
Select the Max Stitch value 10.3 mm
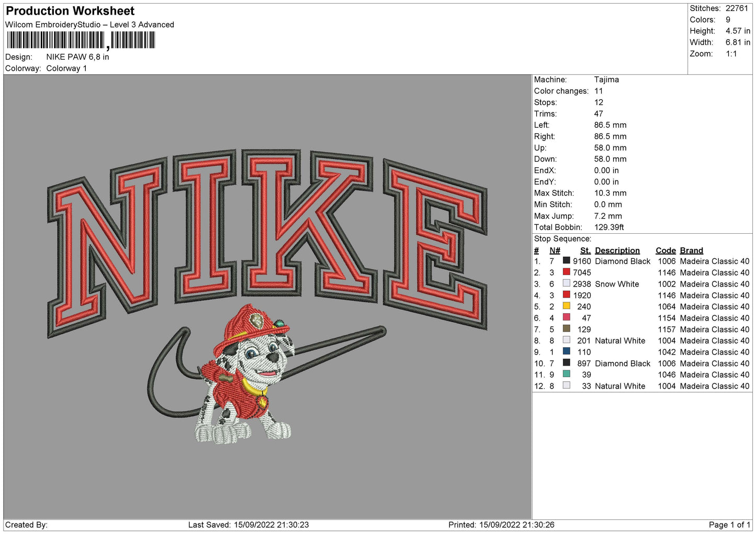point(610,193)
